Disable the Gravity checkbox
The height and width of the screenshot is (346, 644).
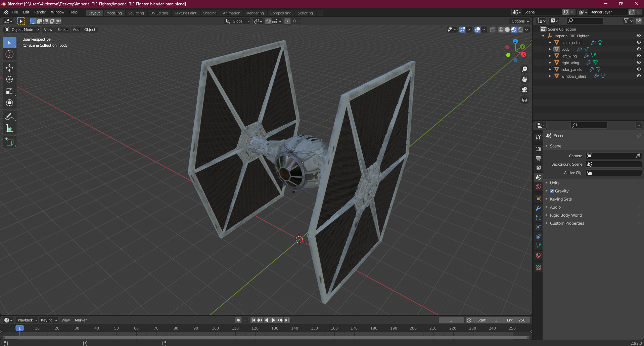click(x=552, y=191)
